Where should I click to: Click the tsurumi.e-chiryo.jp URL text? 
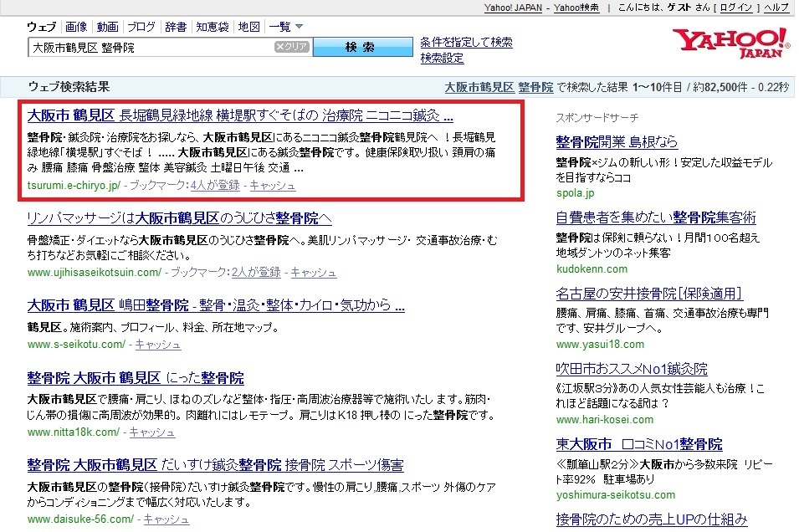pos(74,186)
